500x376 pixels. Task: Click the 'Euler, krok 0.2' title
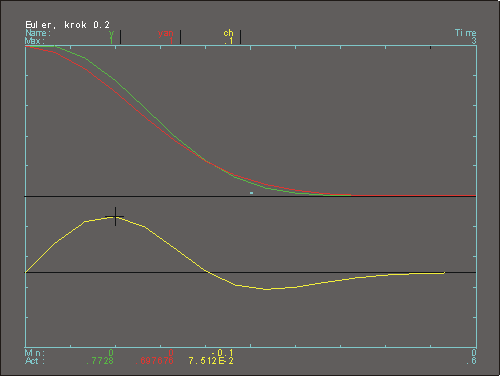(x=67, y=25)
